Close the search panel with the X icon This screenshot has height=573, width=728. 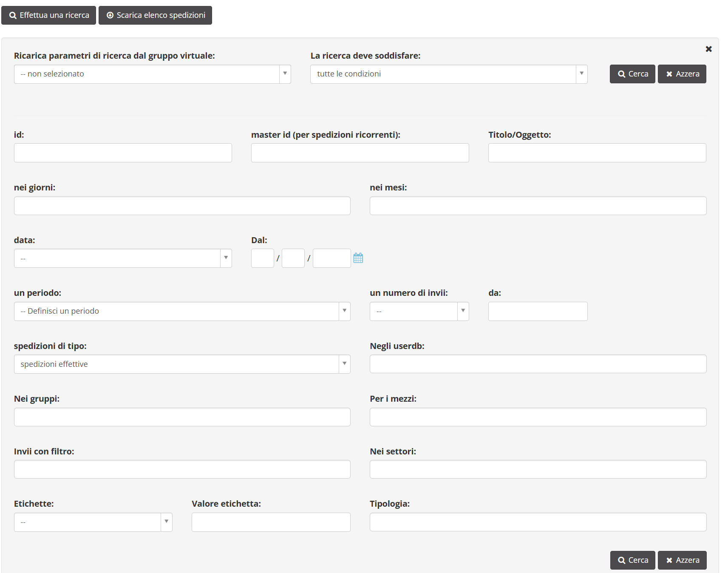click(708, 49)
